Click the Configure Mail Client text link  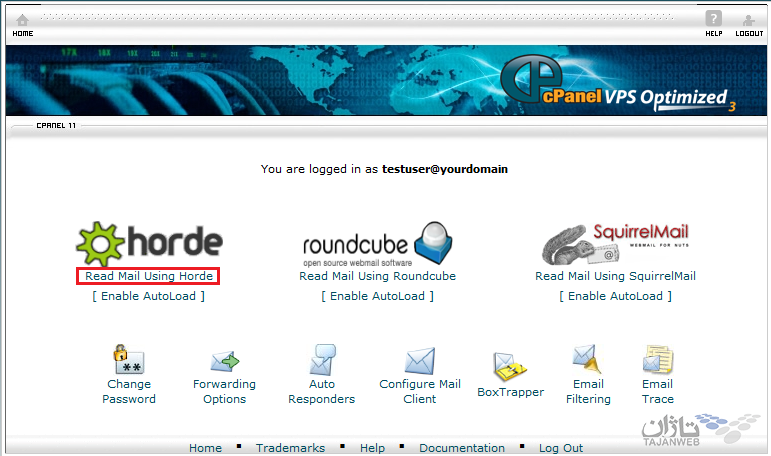tap(420, 392)
